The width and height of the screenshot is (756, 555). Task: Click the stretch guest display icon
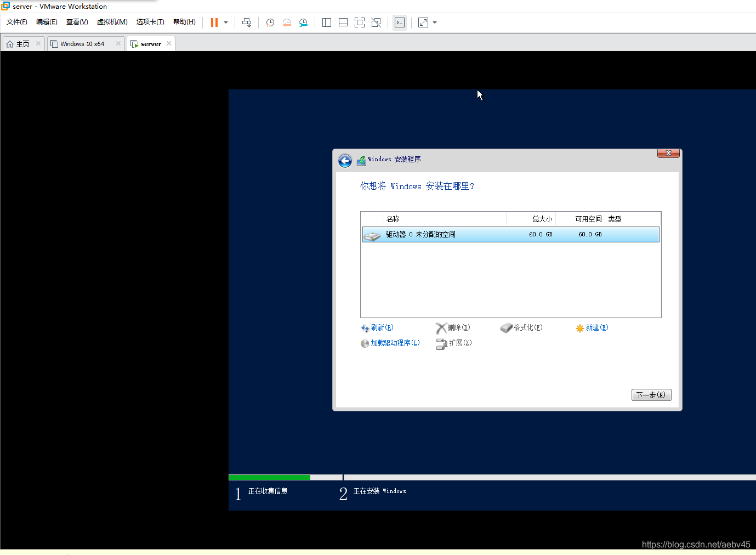click(x=423, y=22)
